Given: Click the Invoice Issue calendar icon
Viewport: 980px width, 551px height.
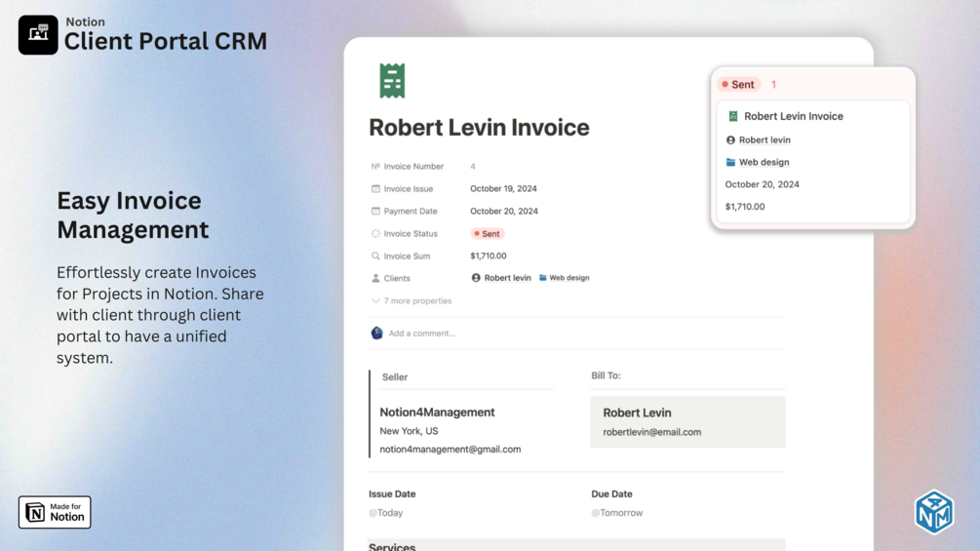Looking at the screenshot, I should pos(375,188).
